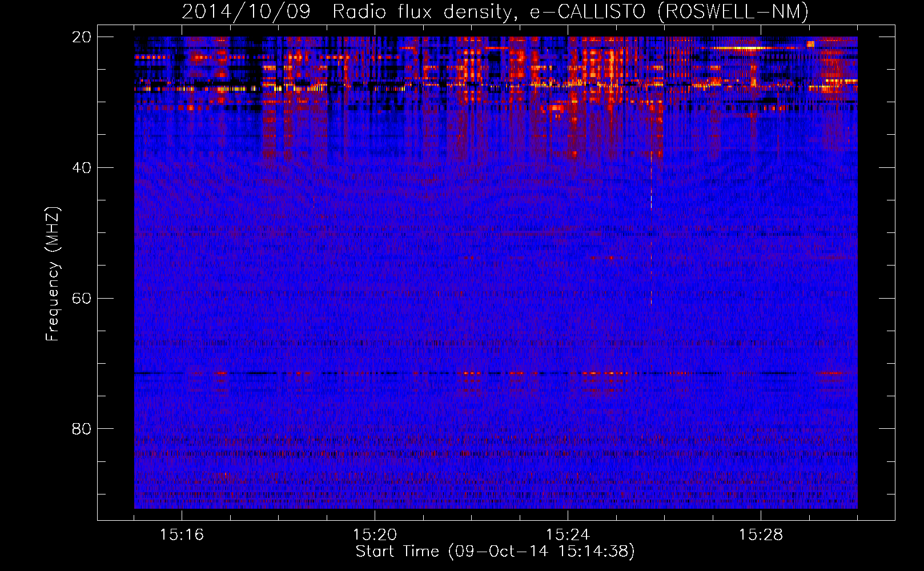Click the '15:20' time axis label

click(x=375, y=535)
